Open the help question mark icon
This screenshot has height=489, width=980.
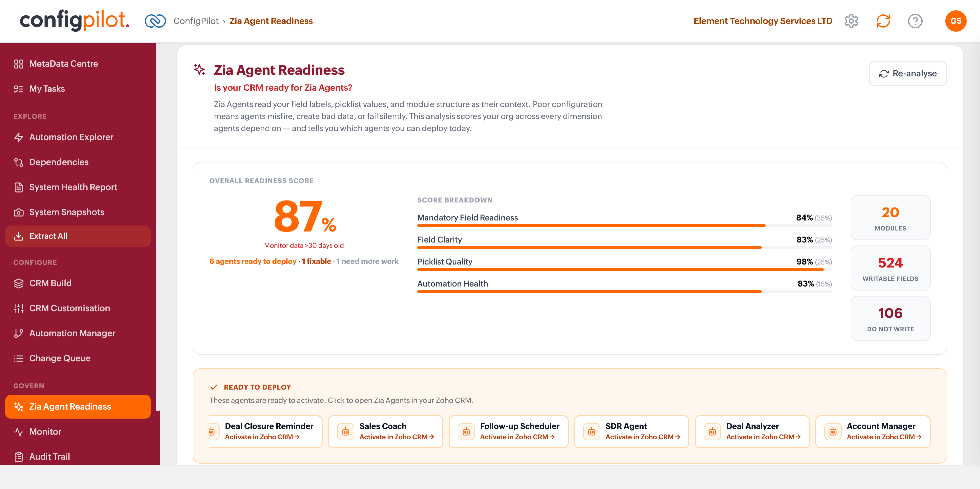915,21
